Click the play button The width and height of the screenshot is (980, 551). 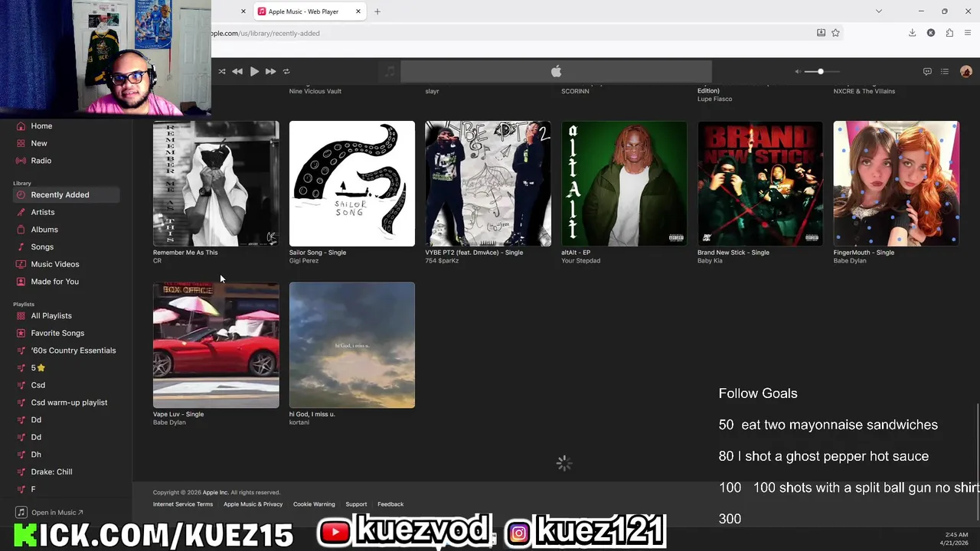coord(254,71)
